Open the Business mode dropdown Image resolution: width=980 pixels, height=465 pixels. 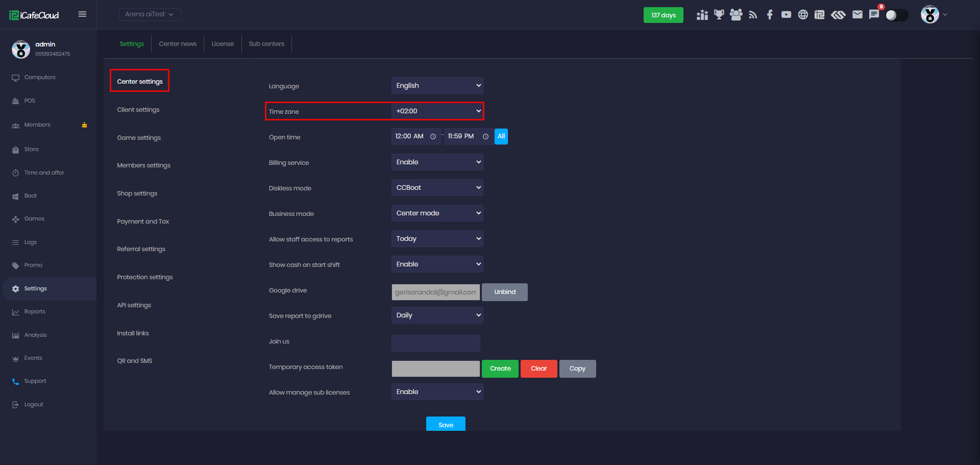[x=437, y=213]
